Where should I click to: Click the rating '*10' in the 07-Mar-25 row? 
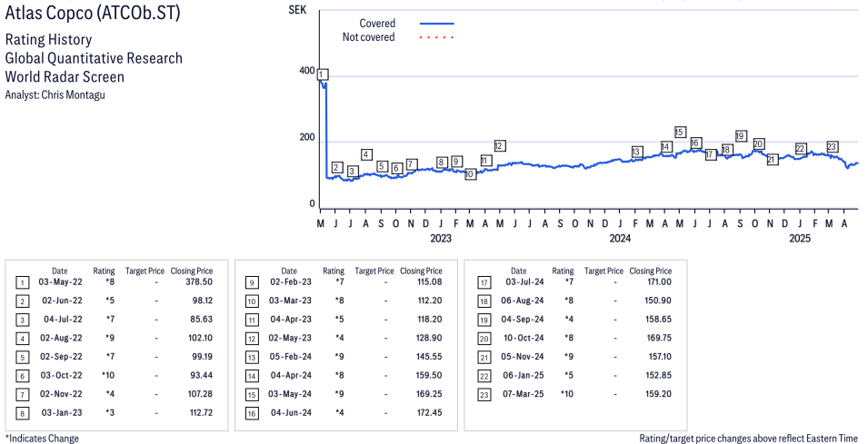(567, 394)
